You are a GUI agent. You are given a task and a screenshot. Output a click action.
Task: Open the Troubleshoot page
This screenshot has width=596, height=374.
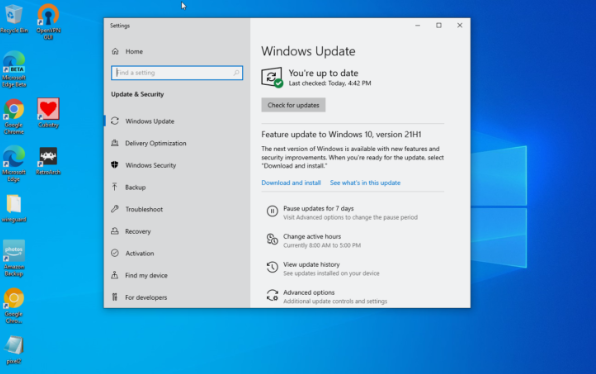(144, 209)
